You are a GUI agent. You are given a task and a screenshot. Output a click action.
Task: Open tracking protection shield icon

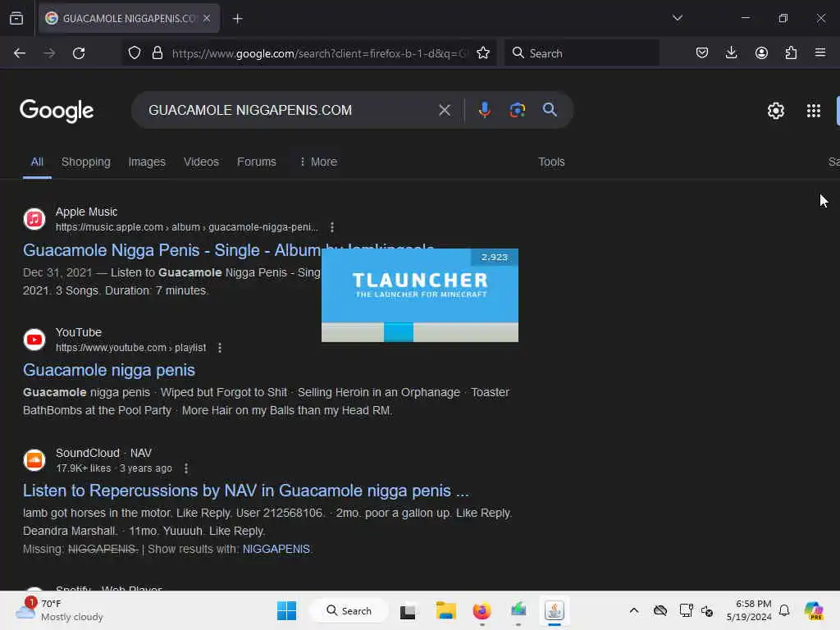click(x=135, y=53)
